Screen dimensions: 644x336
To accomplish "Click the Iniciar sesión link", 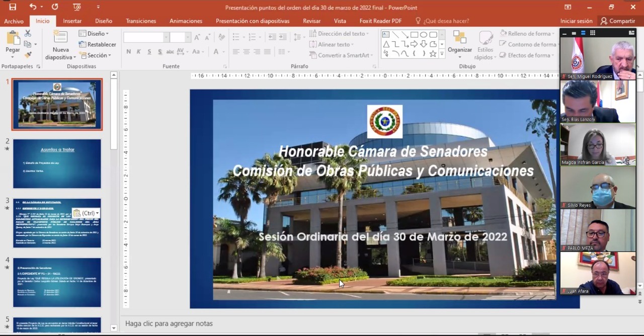I will click(577, 21).
